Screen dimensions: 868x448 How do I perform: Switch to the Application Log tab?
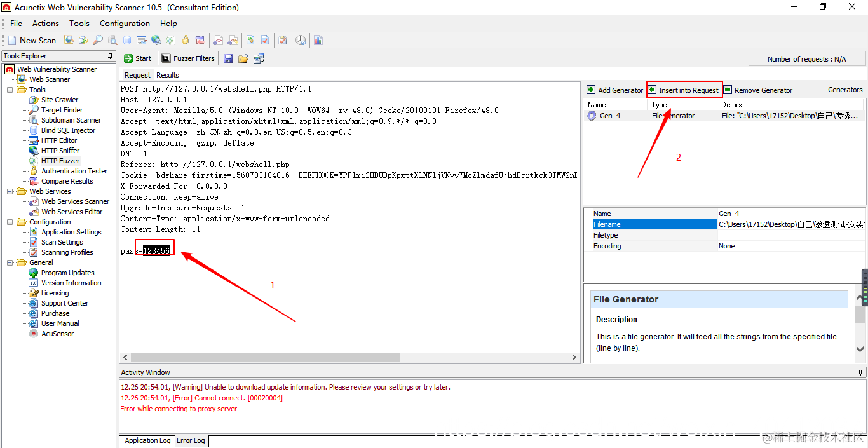147,440
